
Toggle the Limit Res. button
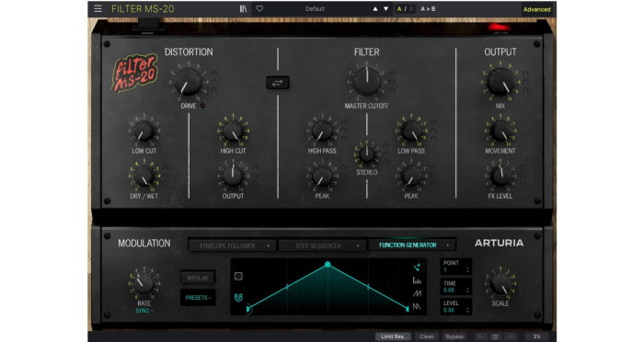(x=393, y=336)
